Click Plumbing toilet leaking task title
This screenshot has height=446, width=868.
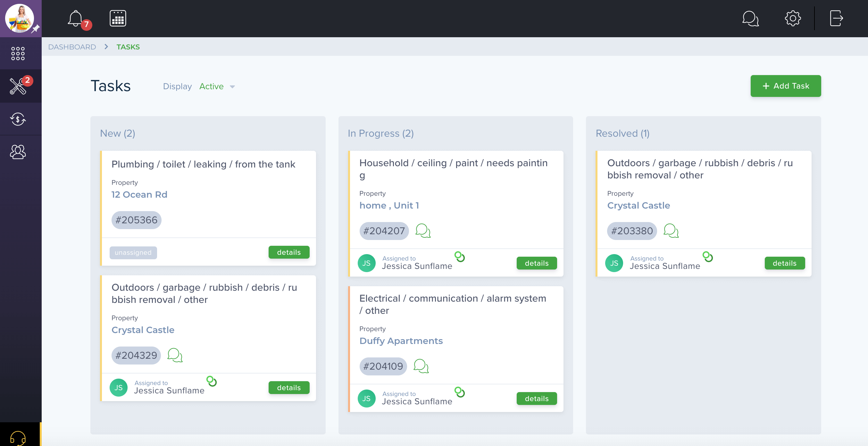click(203, 164)
